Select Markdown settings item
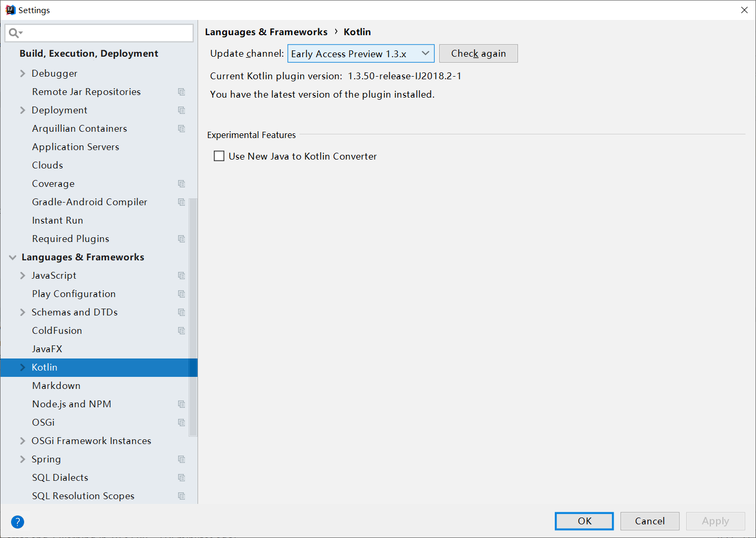The height and width of the screenshot is (538, 756). pyautogui.click(x=56, y=386)
